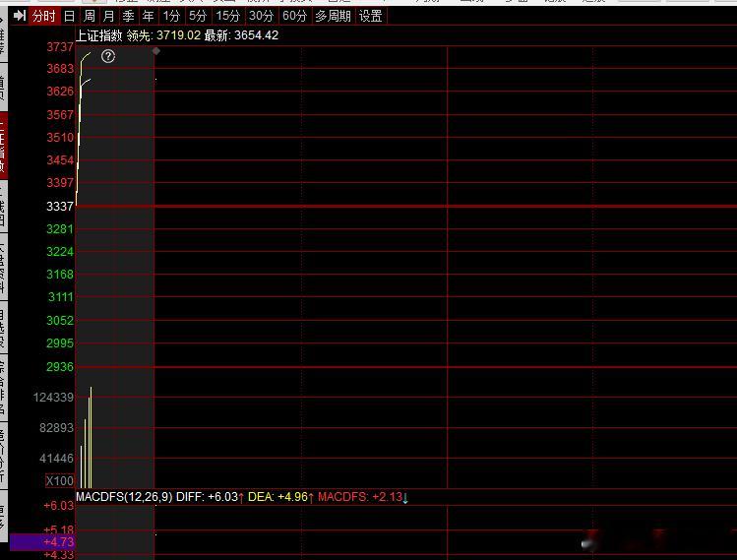This screenshot has width=737, height=560.
Task: Click the +6.03 MACD axis label
Action: pyautogui.click(x=58, y=506)
